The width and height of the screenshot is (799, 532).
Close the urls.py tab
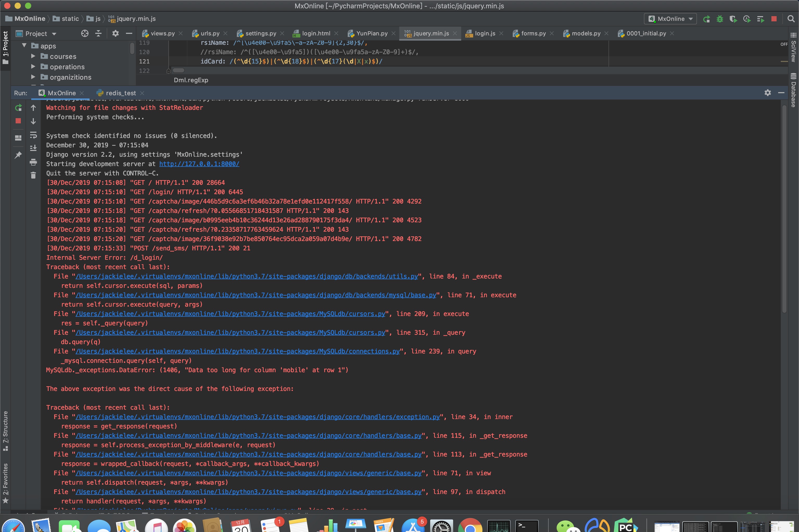(x=226, y=33)
